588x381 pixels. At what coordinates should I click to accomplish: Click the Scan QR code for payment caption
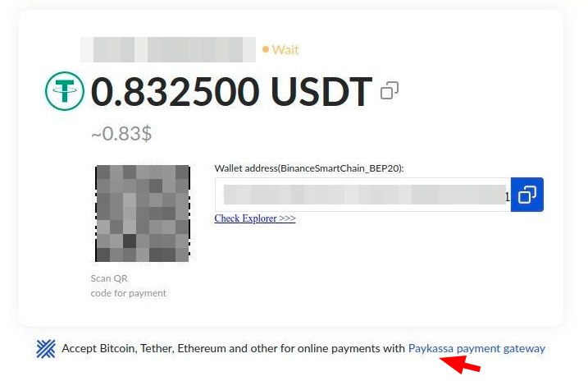click(128, 286)
